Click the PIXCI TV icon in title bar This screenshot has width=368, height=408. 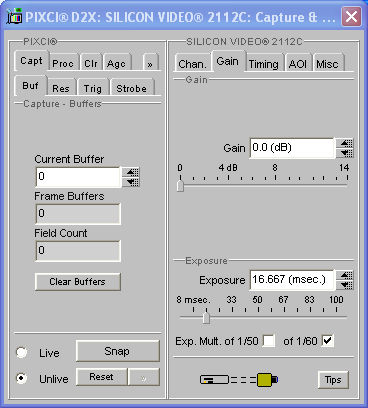tap(15, 17)
